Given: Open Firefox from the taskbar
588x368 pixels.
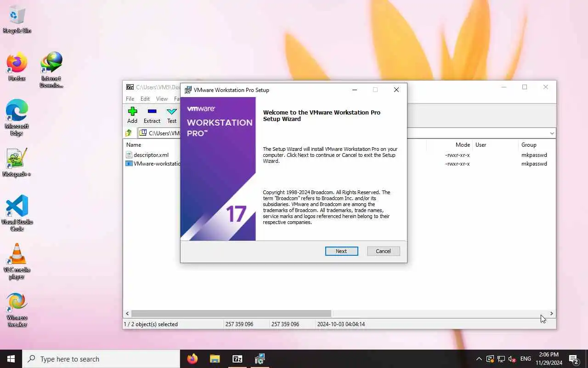Looking at the screenshot, I should coord(192,359).
